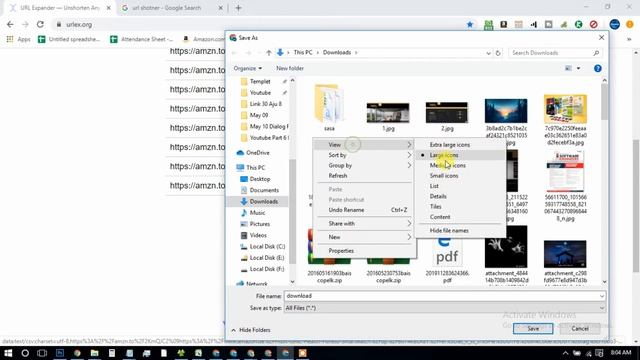Expand the New submenu
This screenshot has height=360, width=640.
364,237
